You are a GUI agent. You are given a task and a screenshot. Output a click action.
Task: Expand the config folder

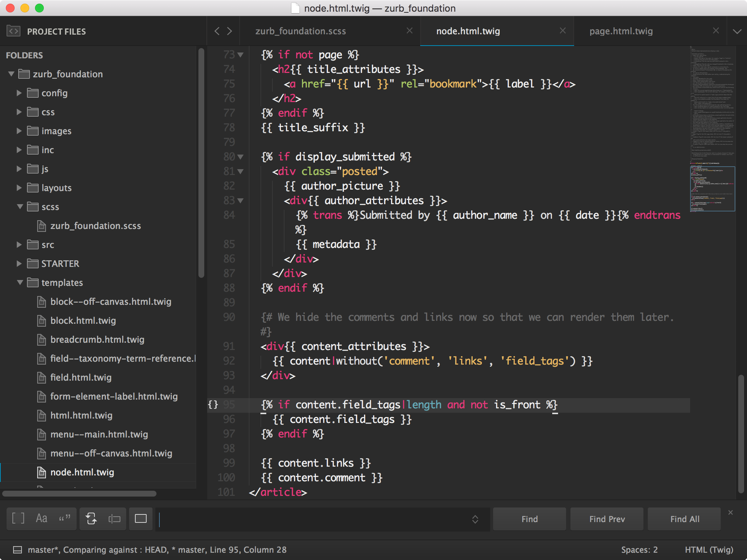point(19,93)
